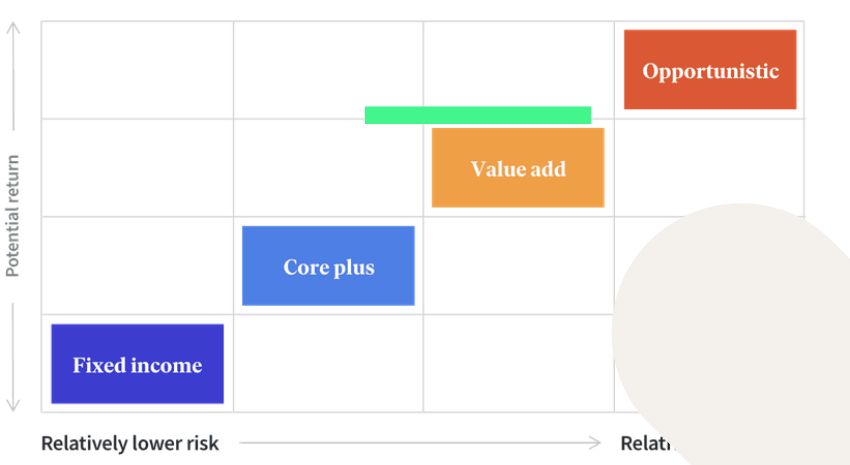Click the empty cell above Fixed income

[x=138, y=266]
